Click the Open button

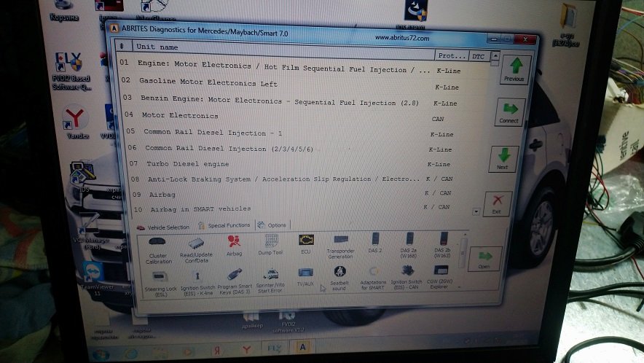tap(484, 259)
